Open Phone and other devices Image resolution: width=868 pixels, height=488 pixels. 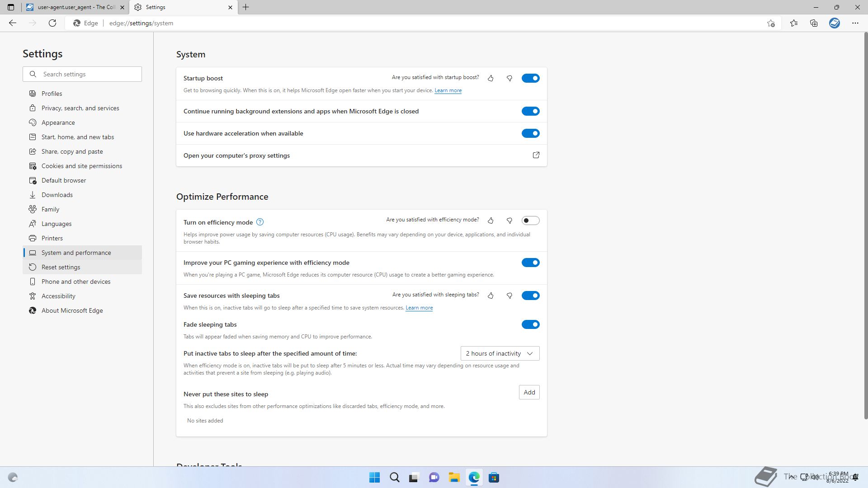[x=82, y=282]
